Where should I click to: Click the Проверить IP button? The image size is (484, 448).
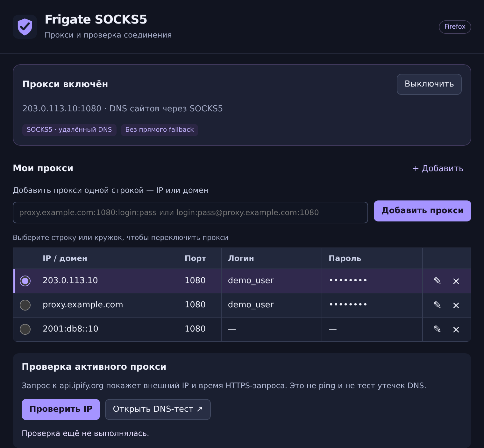point(61,409)
